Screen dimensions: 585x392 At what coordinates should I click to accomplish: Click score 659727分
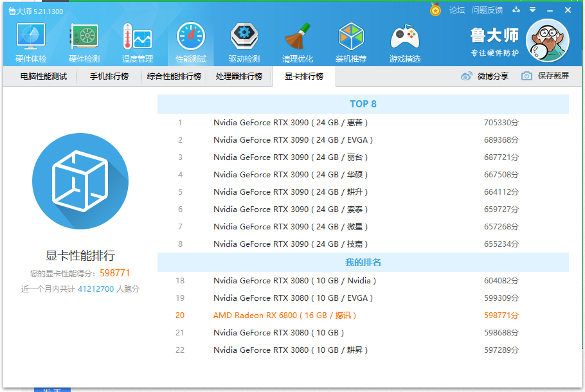(501, 209)
